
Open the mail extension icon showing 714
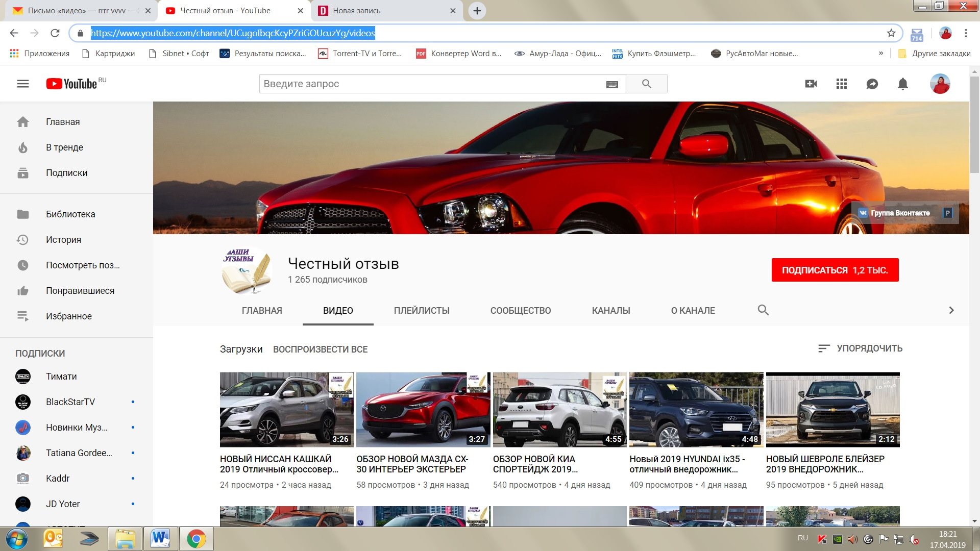(x=917, y=35)
